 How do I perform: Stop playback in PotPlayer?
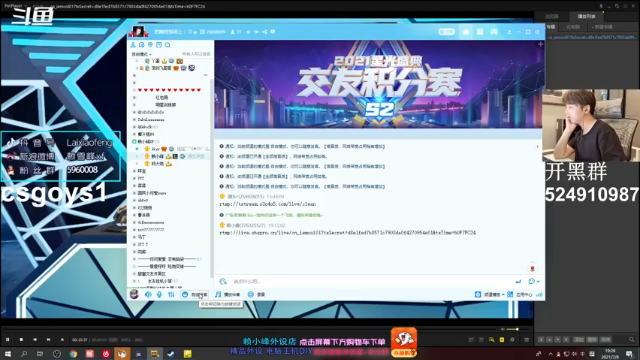21,340
